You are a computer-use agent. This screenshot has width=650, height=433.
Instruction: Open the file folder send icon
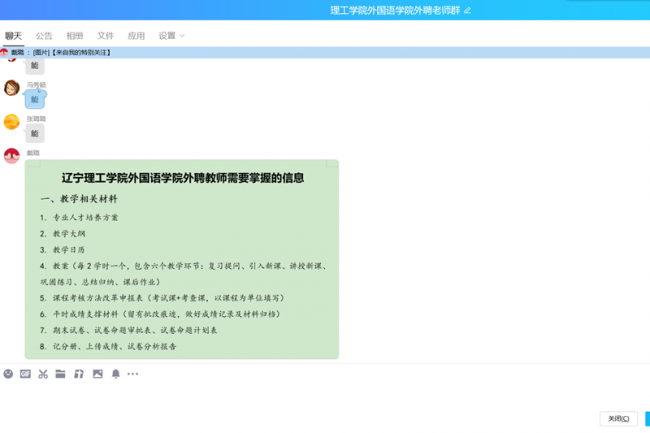pos(61,374)
